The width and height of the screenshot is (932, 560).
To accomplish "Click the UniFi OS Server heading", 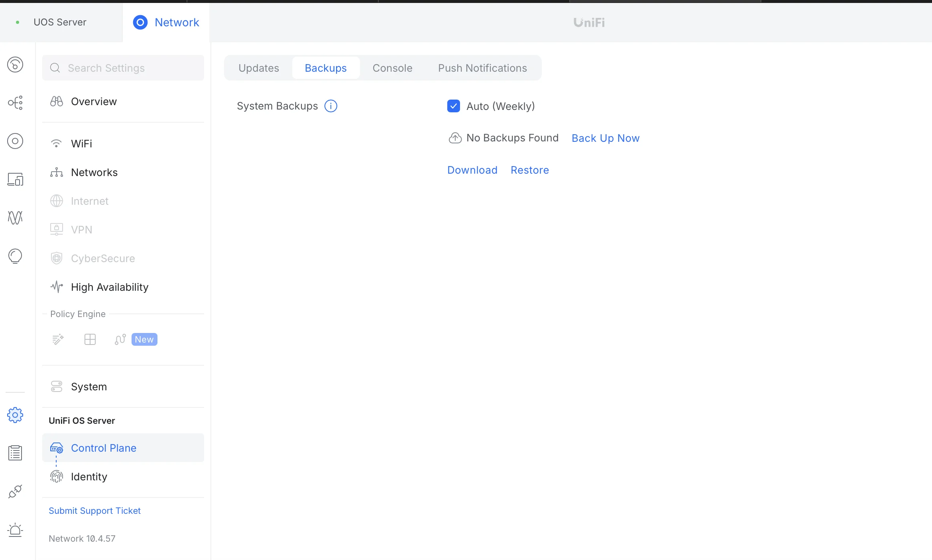I will tap(82, 421).
